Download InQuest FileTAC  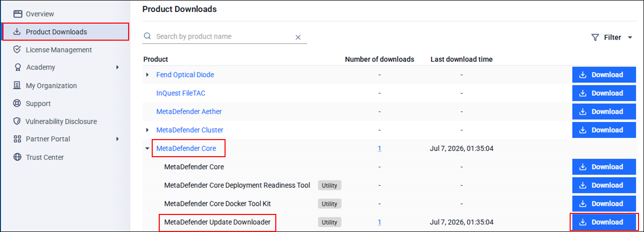(604, 93)
